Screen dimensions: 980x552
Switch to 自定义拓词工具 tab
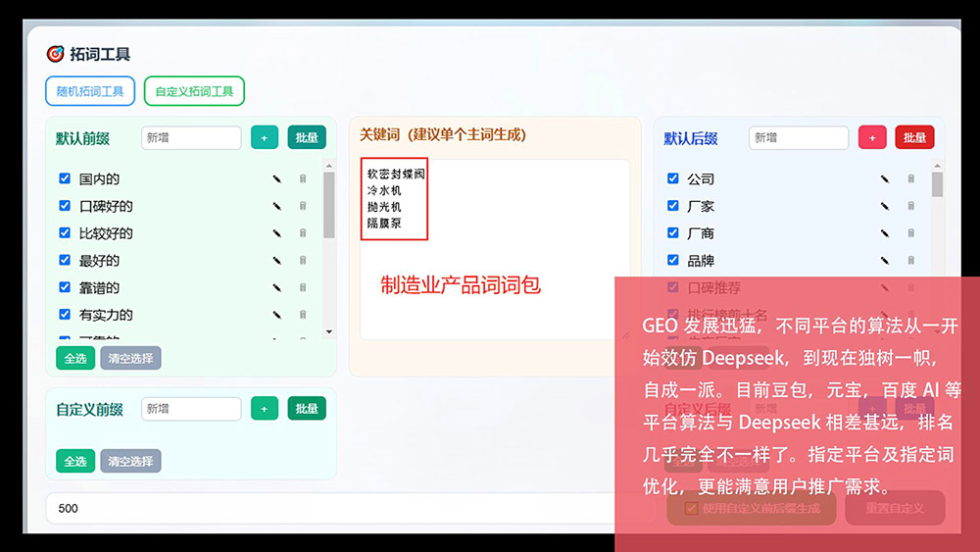coord(194,91)
